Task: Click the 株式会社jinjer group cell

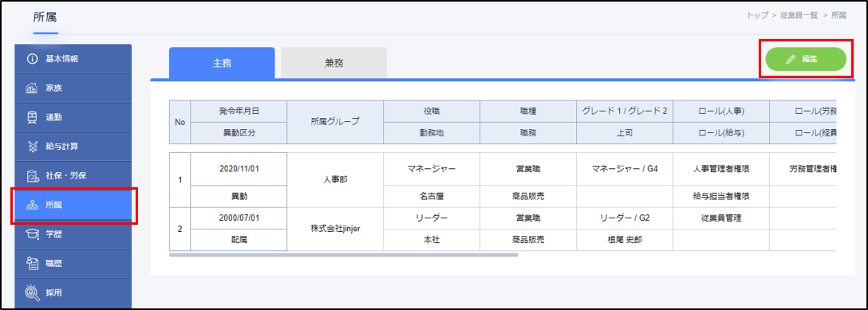Action: (x=335, y=229)
